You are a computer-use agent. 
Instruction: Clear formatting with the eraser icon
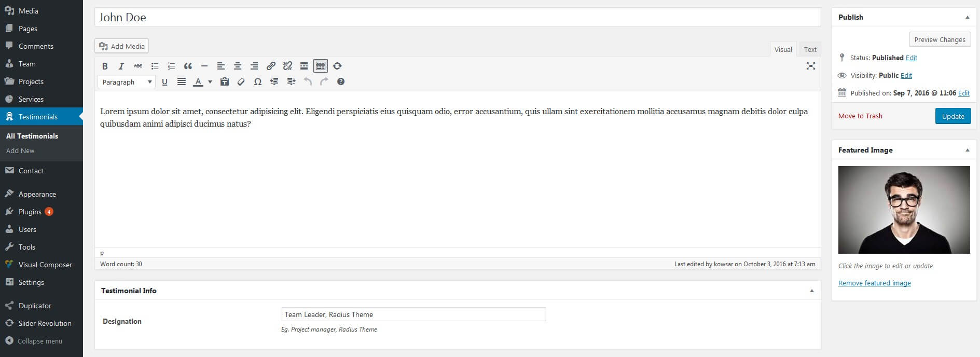coord(241,81)
